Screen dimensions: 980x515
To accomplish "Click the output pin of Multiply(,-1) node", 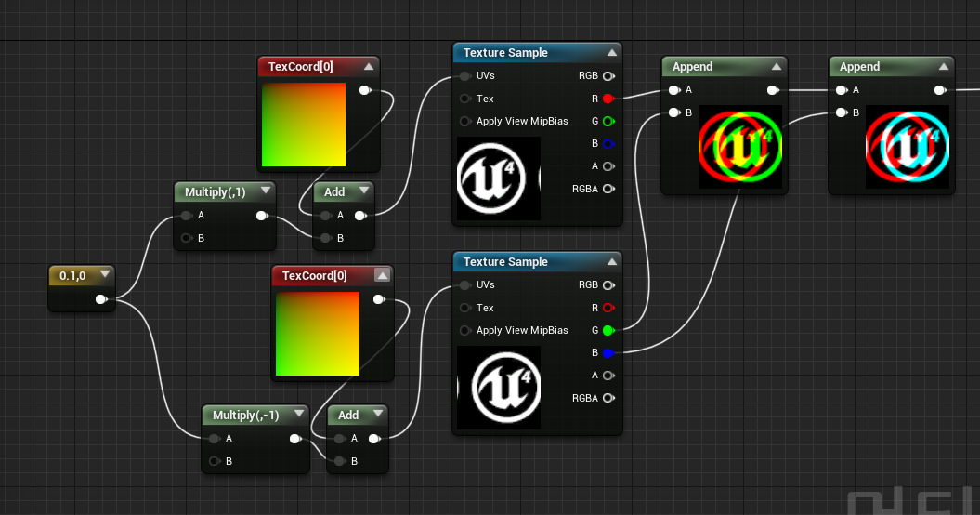I will click(x=295, y=439).
